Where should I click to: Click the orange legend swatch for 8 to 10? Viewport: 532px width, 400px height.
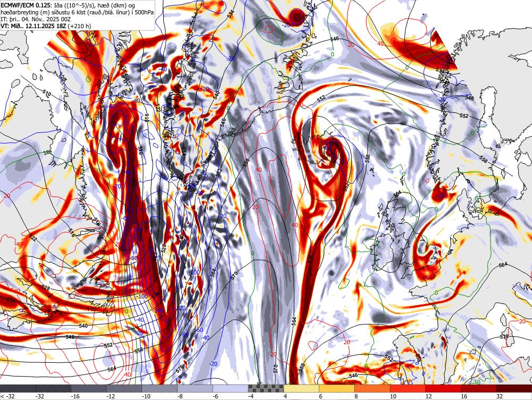tap(372, 388)
